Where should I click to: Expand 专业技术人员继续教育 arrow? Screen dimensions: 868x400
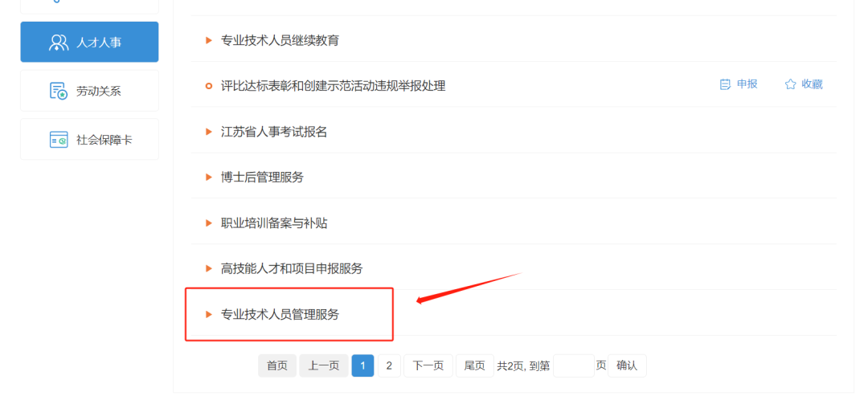click(209, 40)
